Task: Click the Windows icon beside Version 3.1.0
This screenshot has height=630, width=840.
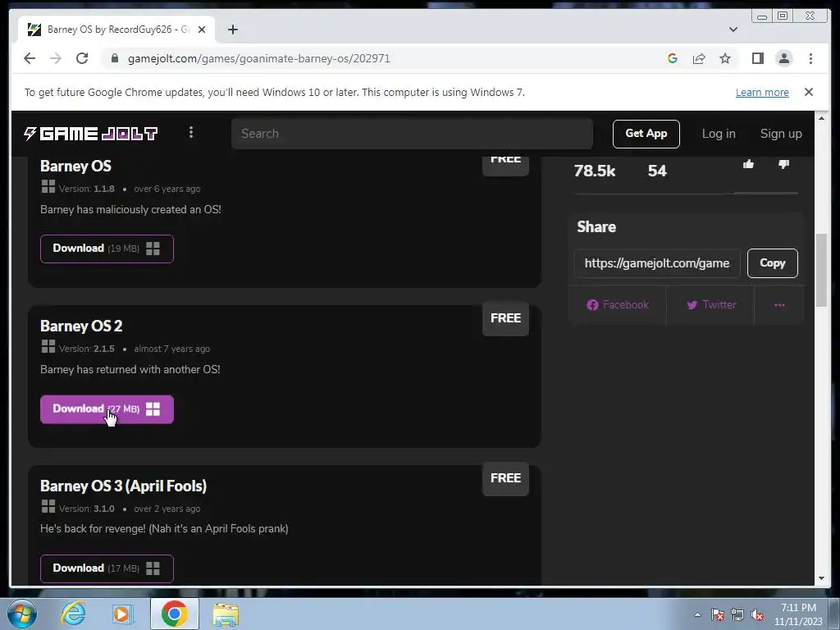Action: coord(48,506)
